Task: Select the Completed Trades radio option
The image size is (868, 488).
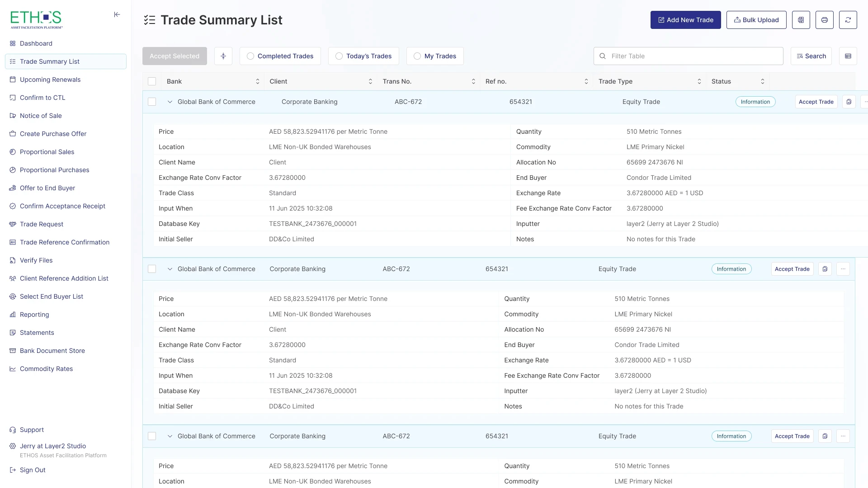Action: coord(250,56)
